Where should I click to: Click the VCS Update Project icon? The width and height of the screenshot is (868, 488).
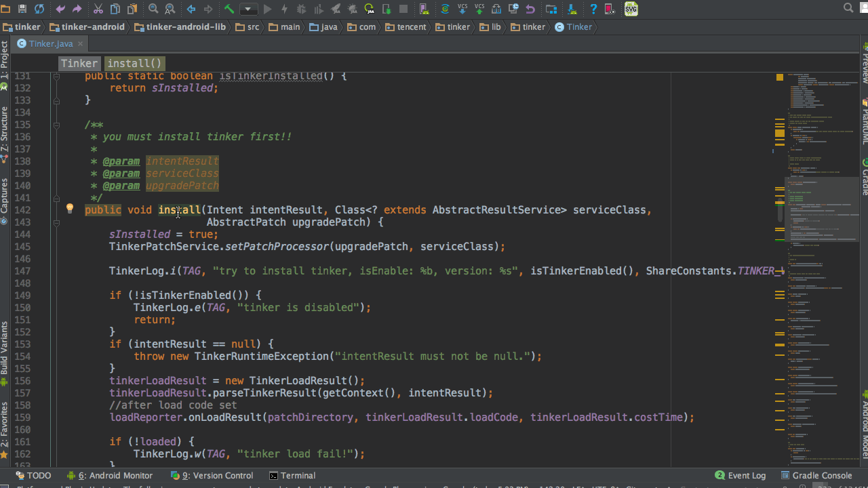(462, 9)
